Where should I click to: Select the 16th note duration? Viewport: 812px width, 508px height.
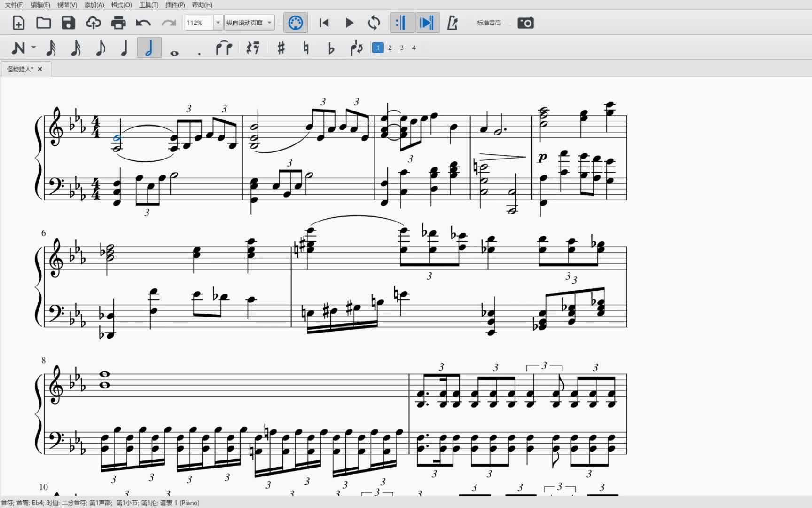[x=76, y=48]
